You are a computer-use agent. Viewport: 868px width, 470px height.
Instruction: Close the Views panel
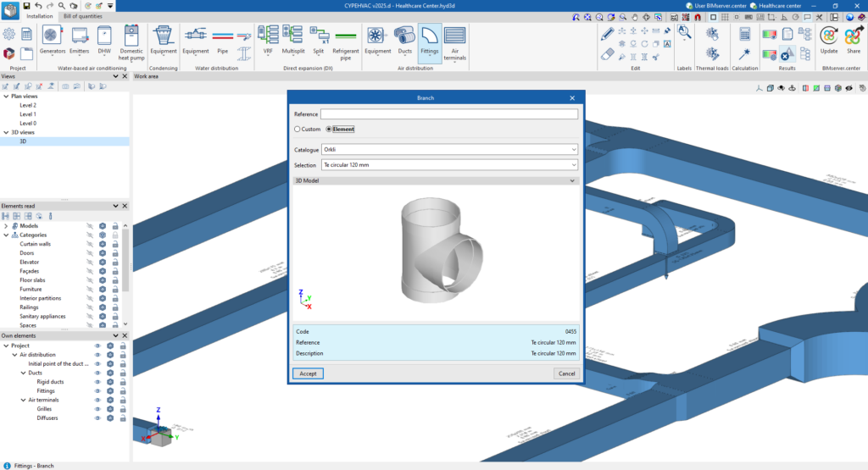point(125,76)
